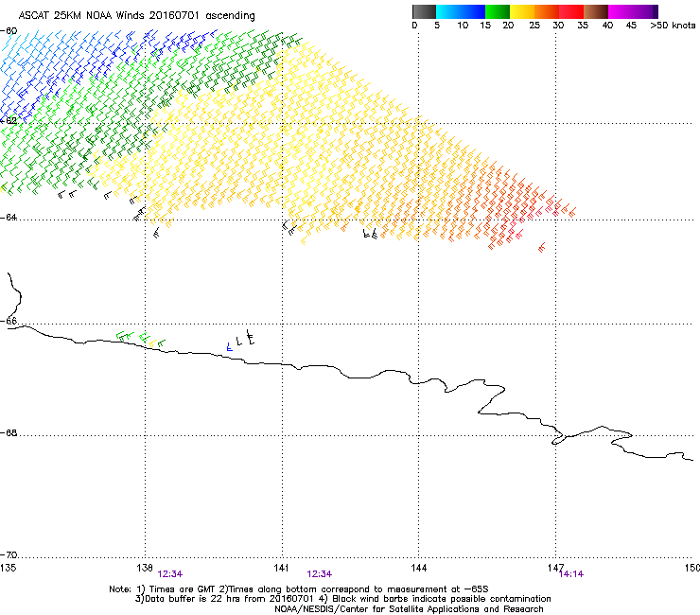Click the "144" longitude label
The height and width of the screenshot is (615, 700).
tap(418, 568)
